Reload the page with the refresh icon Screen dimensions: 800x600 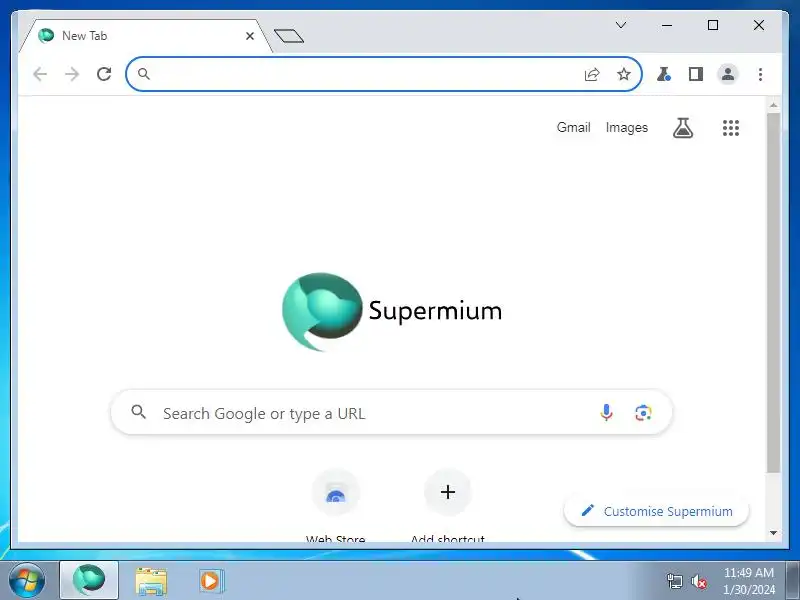coord(104,74)
